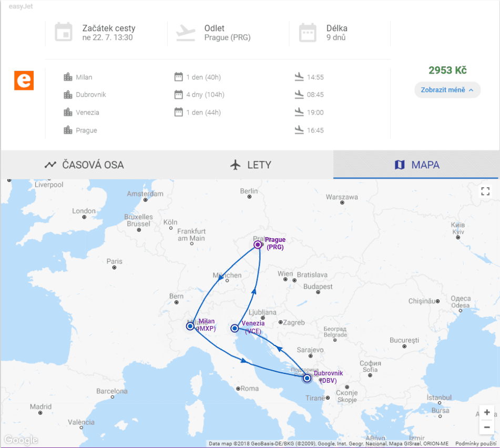500x448 pixels.
Task: Click the Dubrovnik city row
Action: (x=217, y=95)
